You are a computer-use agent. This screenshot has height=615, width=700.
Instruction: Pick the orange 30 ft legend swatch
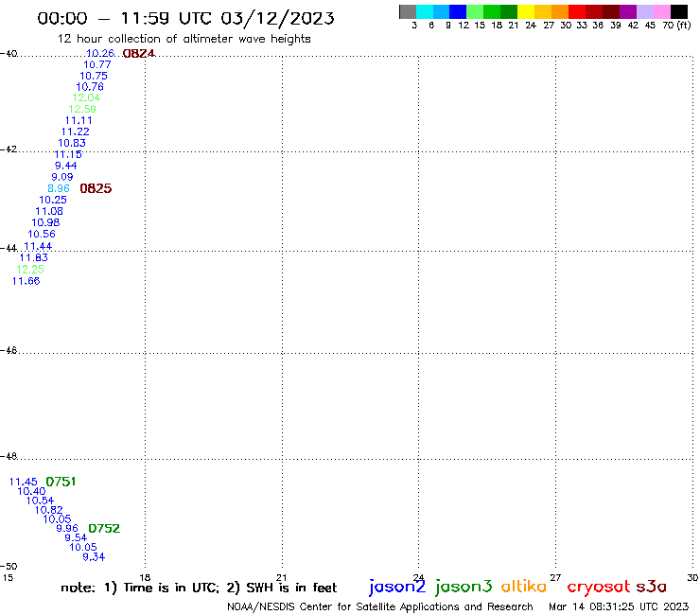[x=560, y=11]
